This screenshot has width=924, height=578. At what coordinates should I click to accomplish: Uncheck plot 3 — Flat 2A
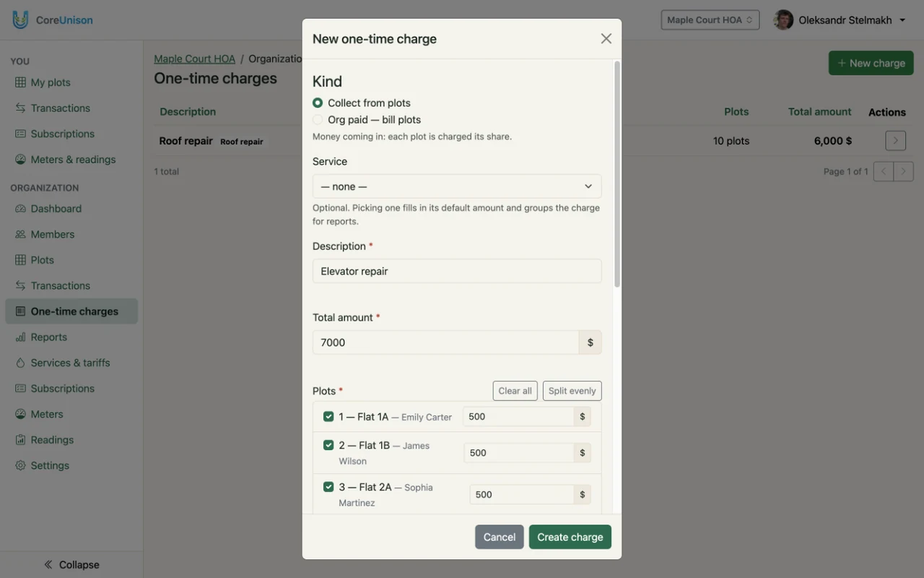[x=328, y=487]
